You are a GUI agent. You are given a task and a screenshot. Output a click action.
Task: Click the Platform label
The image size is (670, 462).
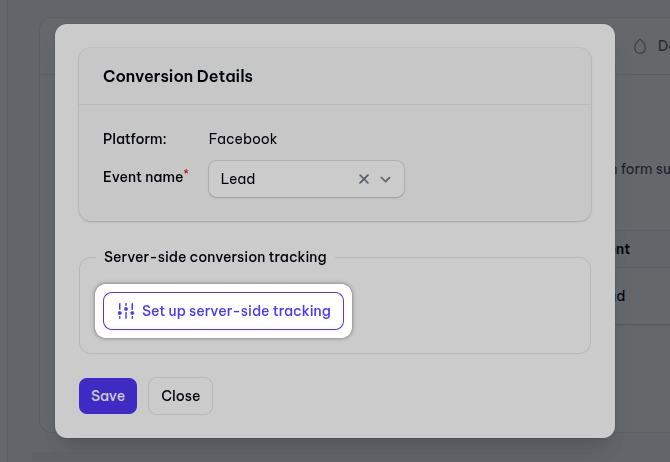(x=135, y=139)
